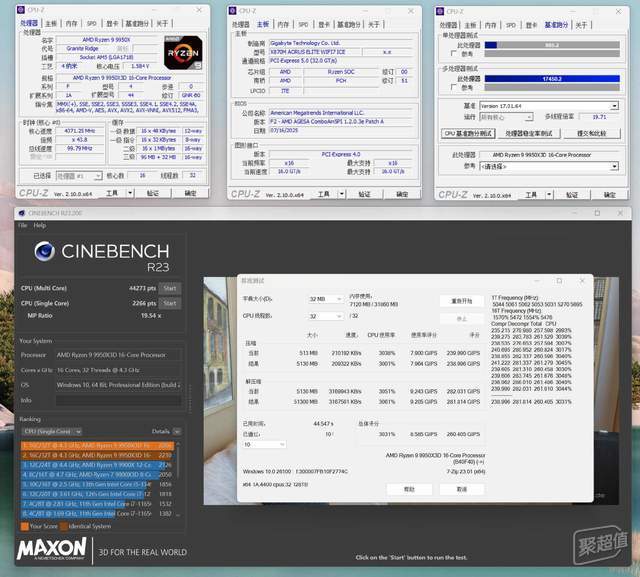This screenshot has height=577, width=640.
Task: Open Tools dropdown arrow in middle CPU-Z
Action: click(x=342, y=194)
